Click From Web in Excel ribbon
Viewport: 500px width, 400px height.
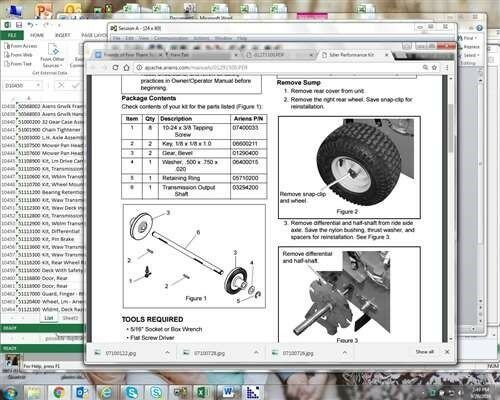(18, 55)
